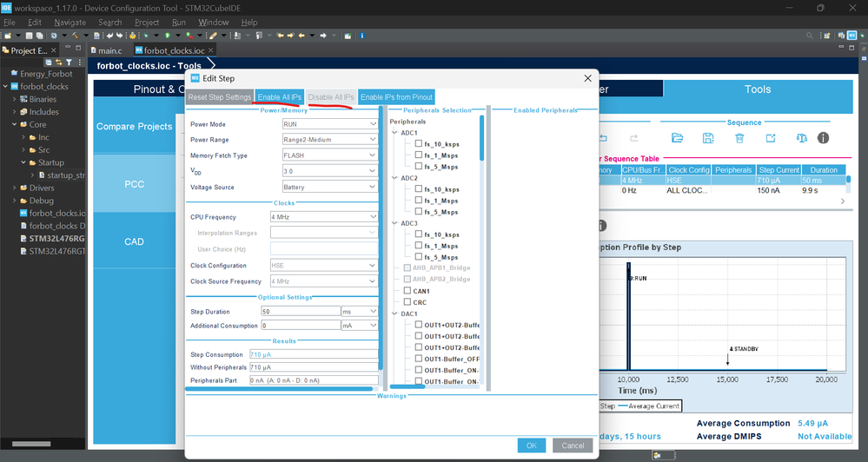Click the back navigation arrow icon
The height and width of the screenshot is (462, 868).
pyautogui.click(x=301, y=36)
